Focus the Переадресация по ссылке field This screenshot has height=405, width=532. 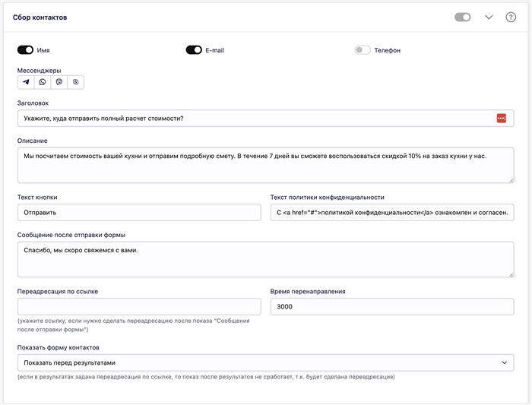click(139, 307)
